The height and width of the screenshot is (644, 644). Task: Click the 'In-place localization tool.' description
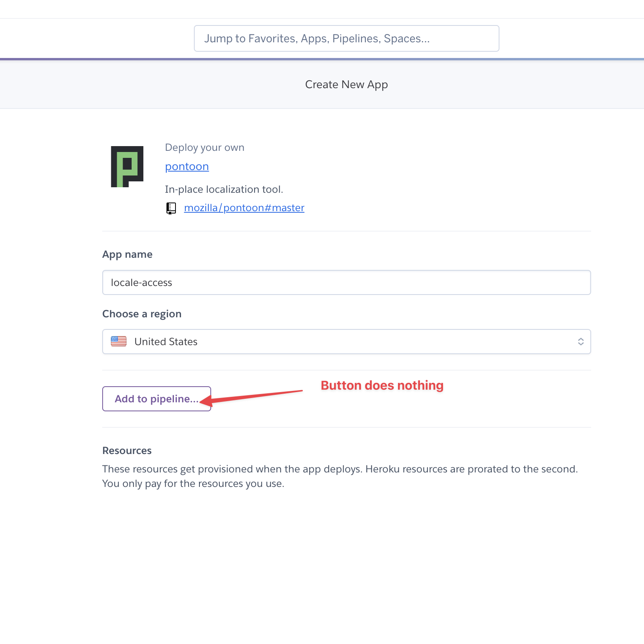click(224, 189)
